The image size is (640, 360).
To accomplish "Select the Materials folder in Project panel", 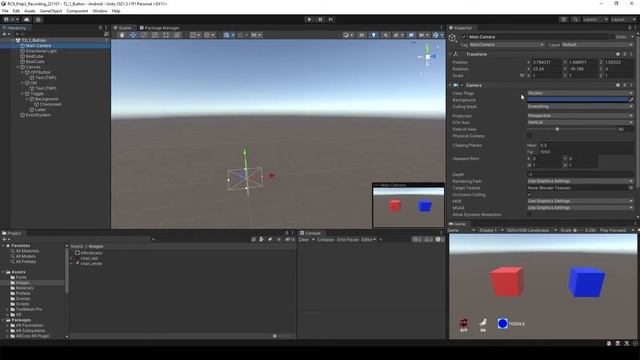I will coord(24,288).
